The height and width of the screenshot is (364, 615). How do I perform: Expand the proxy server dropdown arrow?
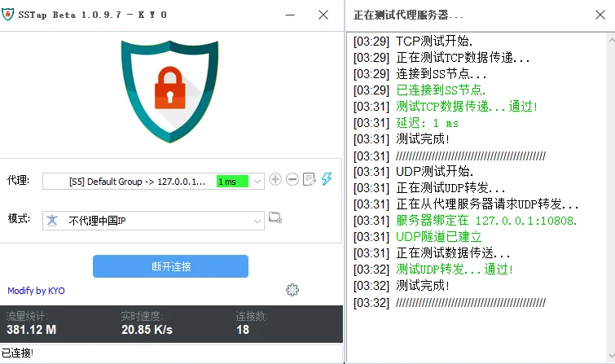(x=257, y=182)
